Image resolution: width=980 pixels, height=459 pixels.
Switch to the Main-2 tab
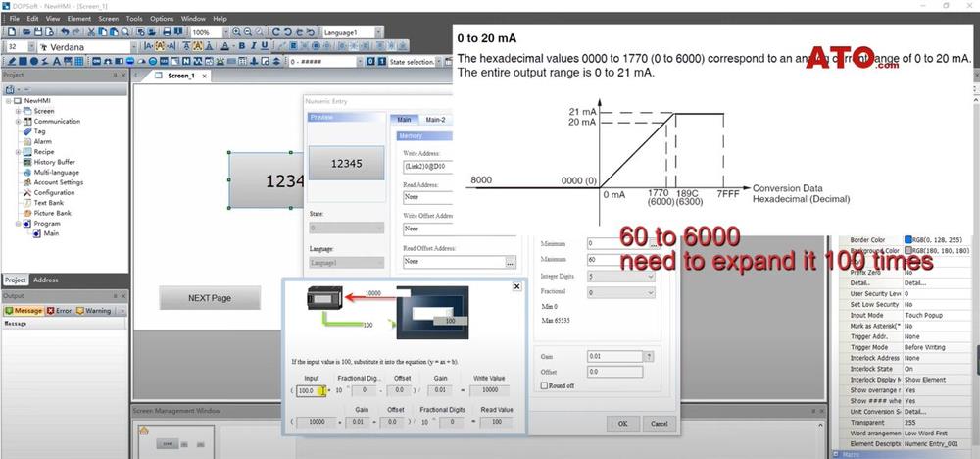click(436, 120)
